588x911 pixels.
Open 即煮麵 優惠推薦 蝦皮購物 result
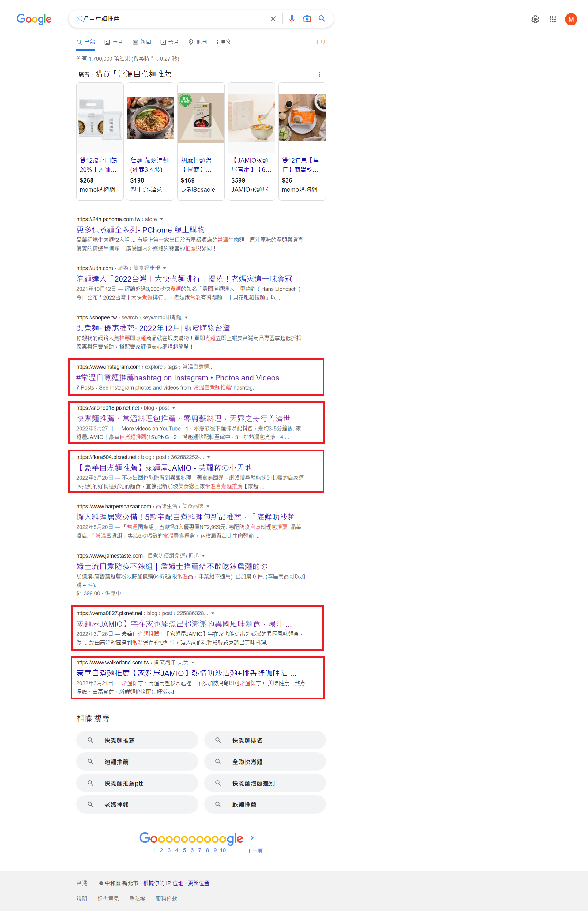coord(153,328)
